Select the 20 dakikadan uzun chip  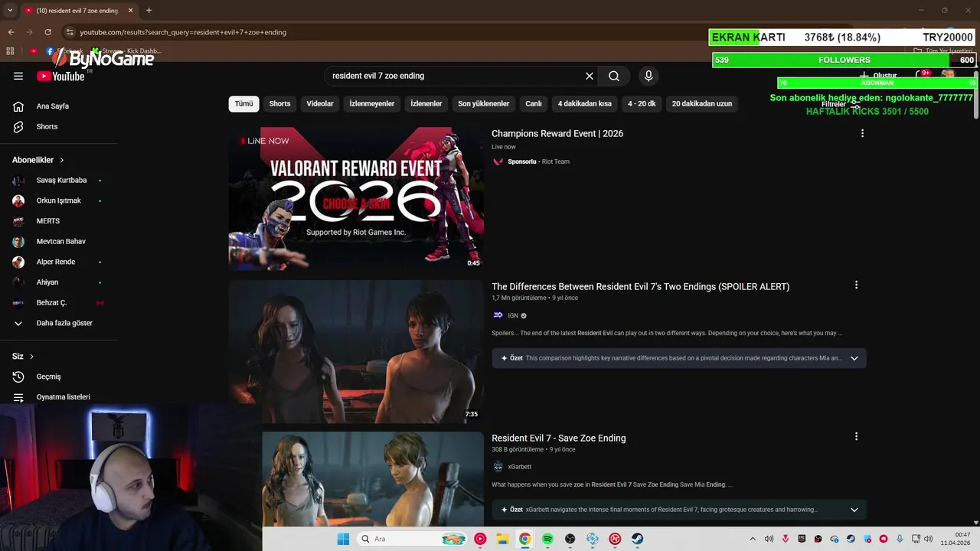coord(702,103)
